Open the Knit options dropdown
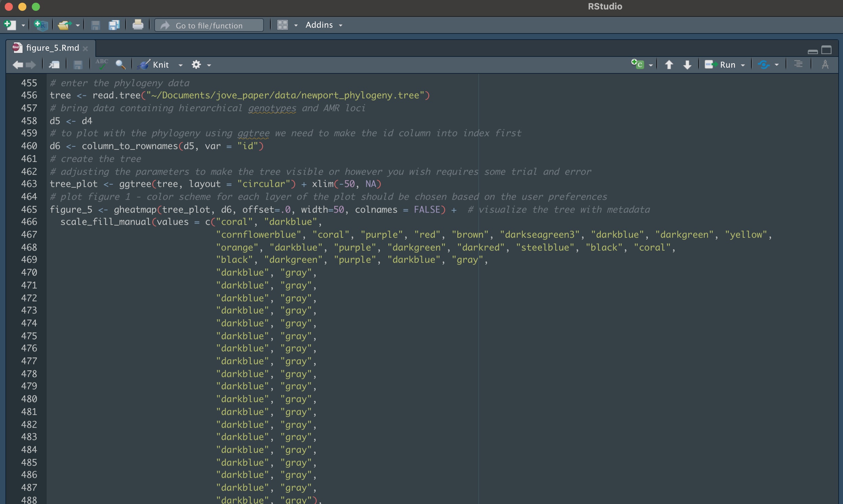The height and width of the screenshot is (504, 843). click(181, 65)
